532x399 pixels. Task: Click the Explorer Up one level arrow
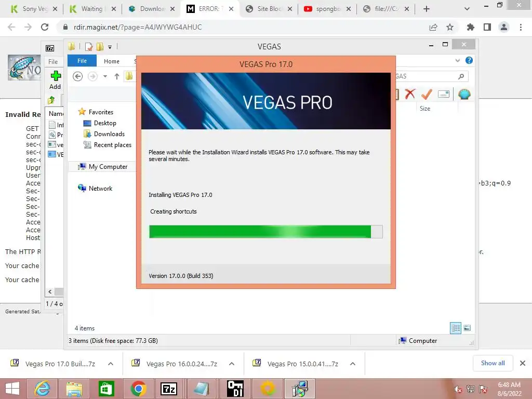click(x=117, y=76)
